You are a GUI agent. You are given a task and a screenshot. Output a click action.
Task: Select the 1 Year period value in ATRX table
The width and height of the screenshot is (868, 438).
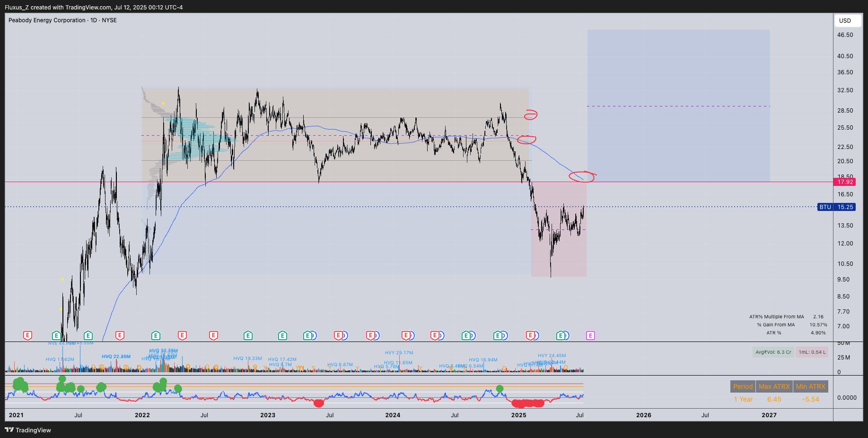(x=743, y=399)
